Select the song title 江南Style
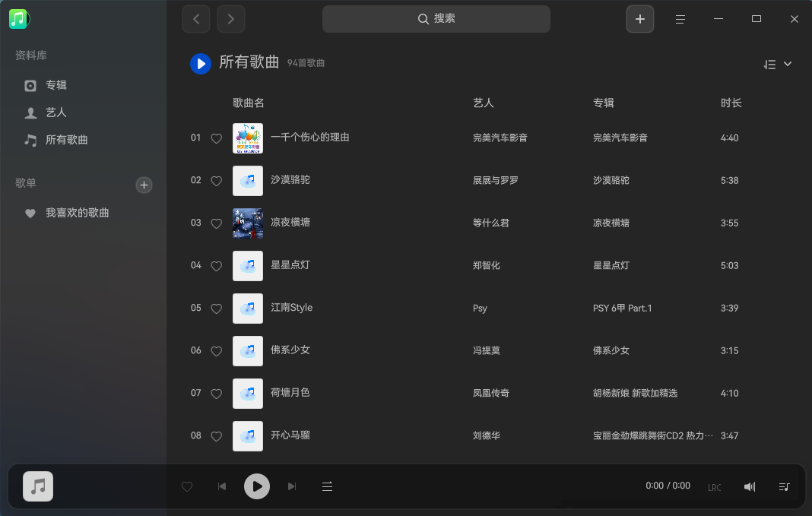The image size is (812, 516). 291,308
